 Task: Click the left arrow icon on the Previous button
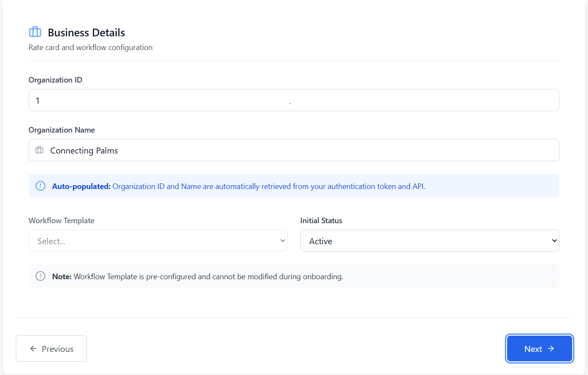[x=33, y=348]
